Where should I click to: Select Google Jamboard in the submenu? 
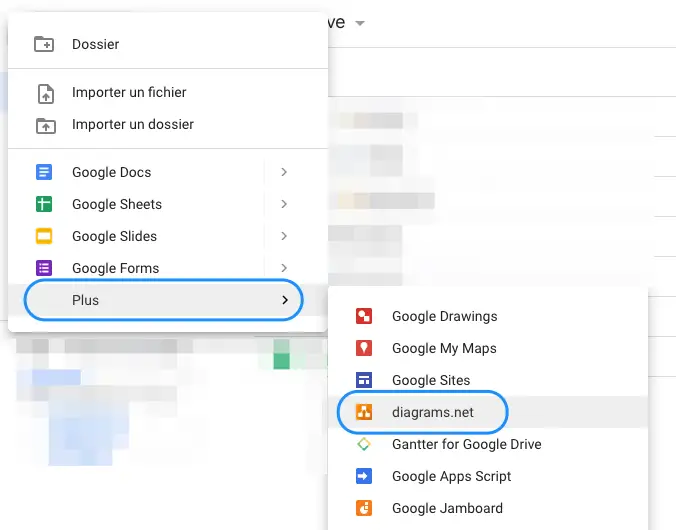488,508
